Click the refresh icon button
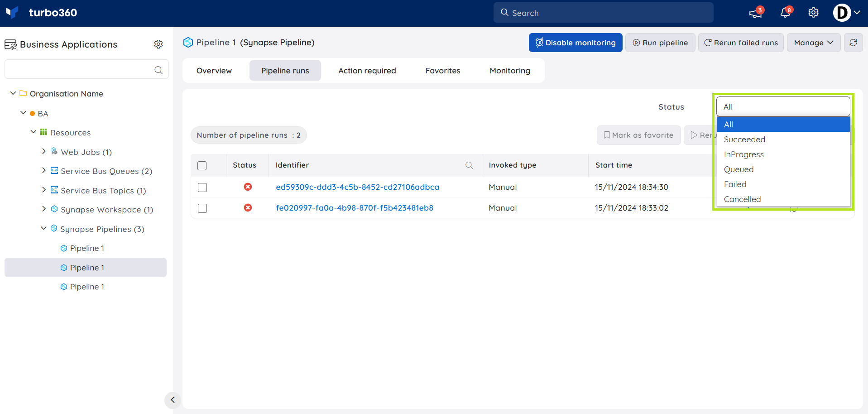The image size is (868, 414). (853, 43)
